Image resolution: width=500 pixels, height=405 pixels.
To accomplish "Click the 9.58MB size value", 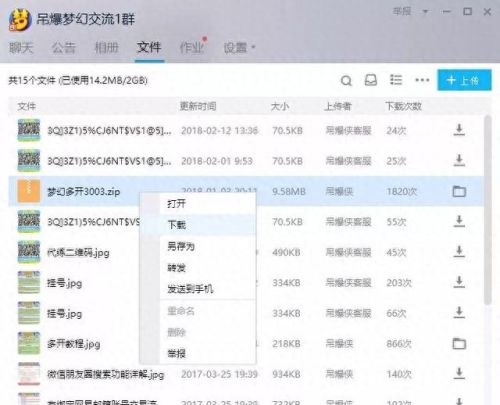I will [x=289, y=192].
